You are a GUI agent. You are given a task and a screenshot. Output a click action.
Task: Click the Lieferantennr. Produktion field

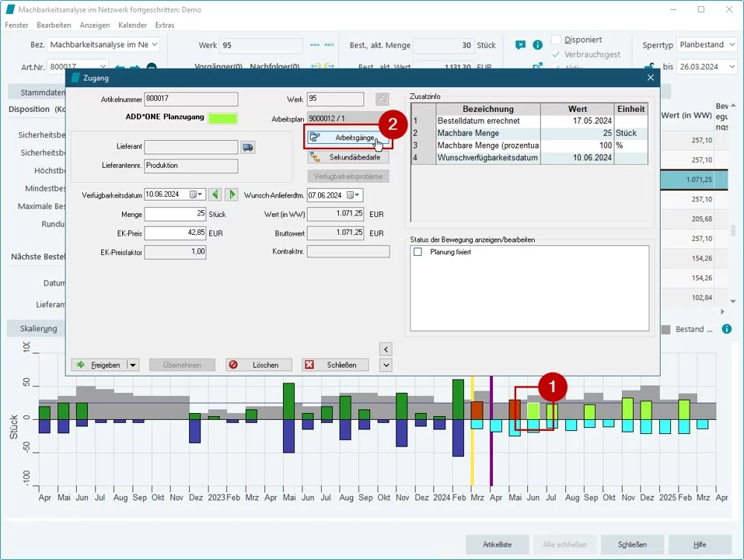191,166
